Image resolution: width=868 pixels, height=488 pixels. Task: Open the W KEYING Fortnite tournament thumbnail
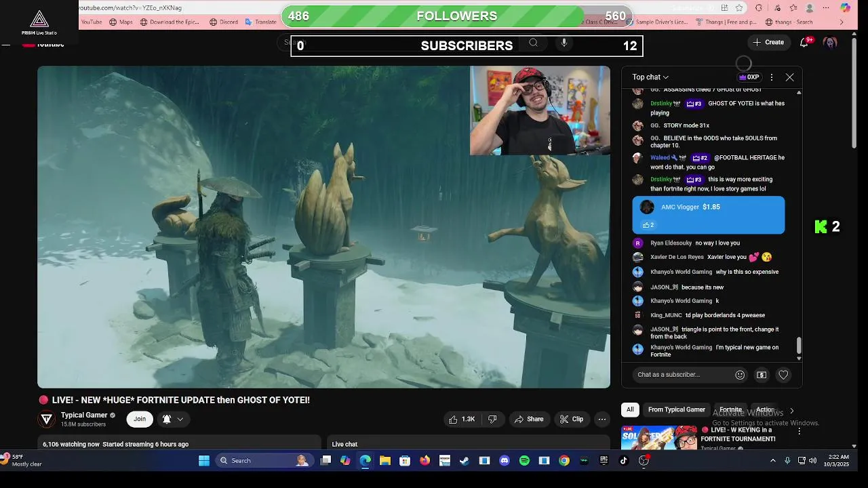click(658, 437)
